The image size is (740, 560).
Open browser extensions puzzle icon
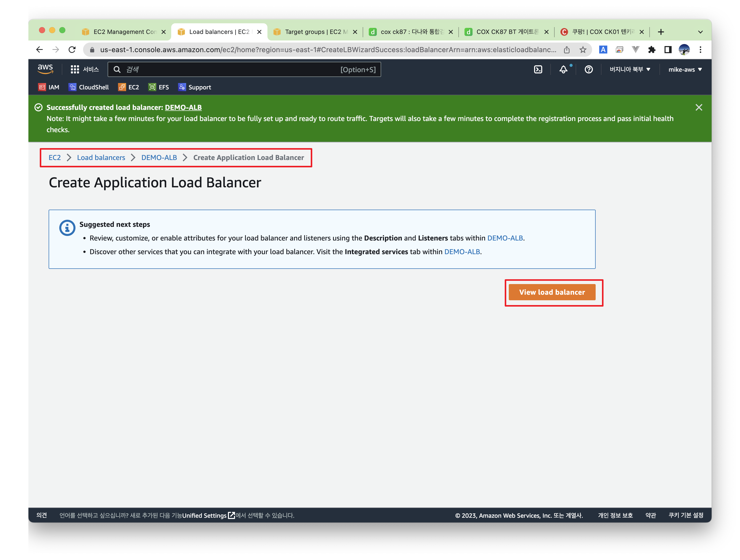651,50
